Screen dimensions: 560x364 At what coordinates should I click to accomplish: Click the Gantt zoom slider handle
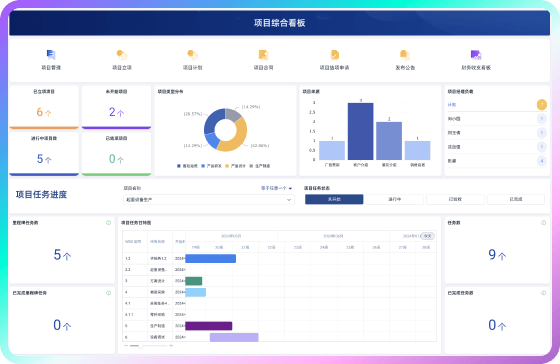(x=141, y=346)
